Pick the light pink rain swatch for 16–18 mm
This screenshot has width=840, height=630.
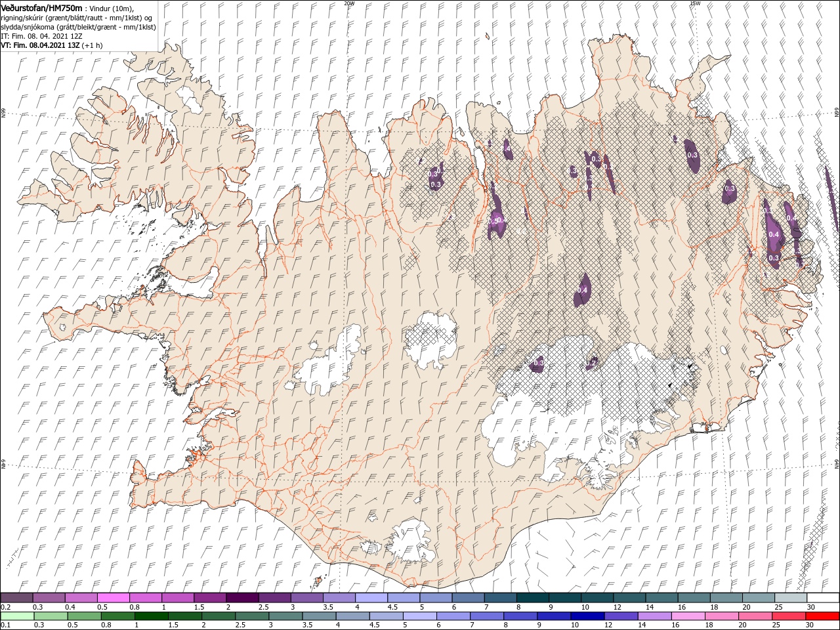687,616
